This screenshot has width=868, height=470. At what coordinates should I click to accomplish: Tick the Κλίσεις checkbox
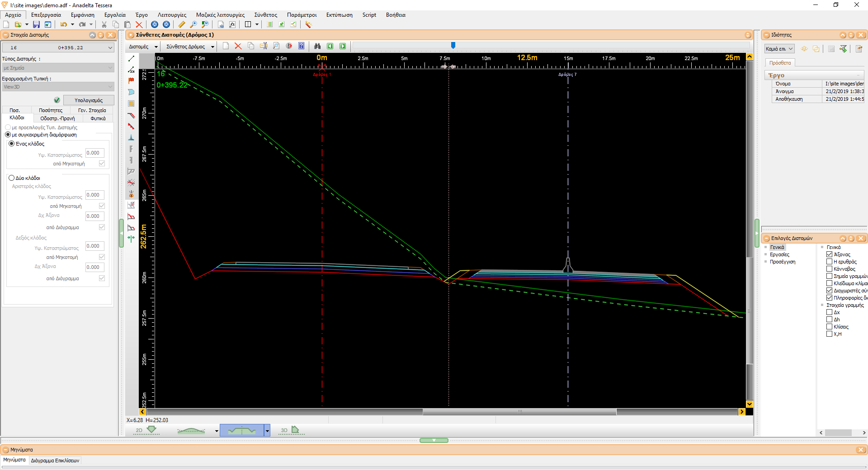pos(829,327)
